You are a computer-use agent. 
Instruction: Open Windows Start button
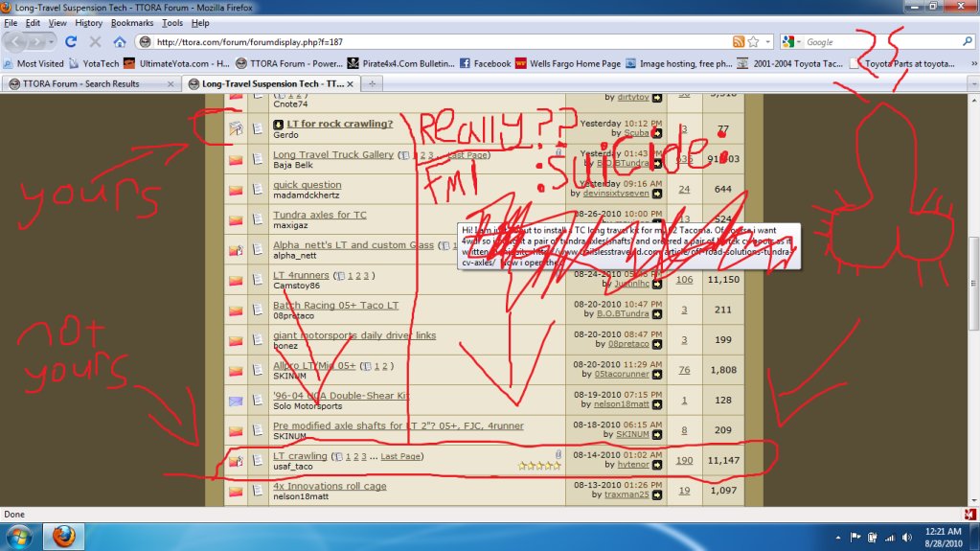tap(19, 538)
